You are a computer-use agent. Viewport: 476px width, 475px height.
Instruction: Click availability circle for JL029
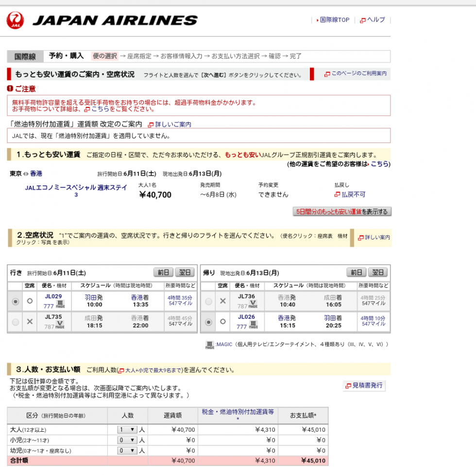point(30,301)
